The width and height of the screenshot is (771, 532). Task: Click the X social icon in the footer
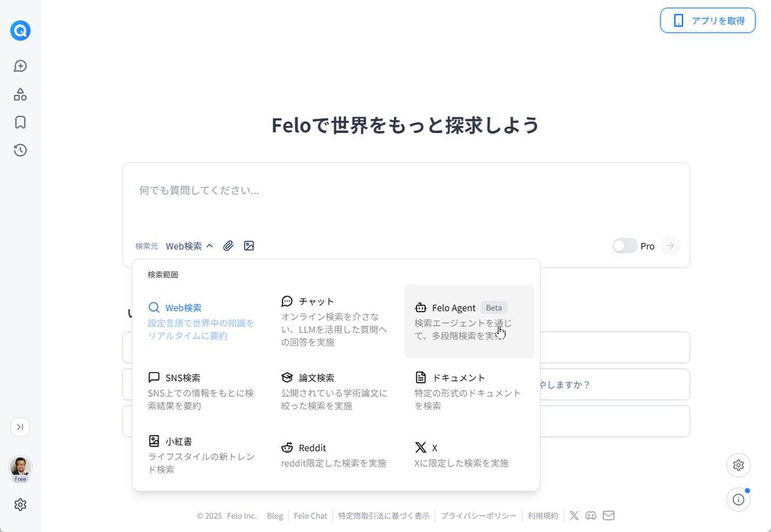(574, 515)
